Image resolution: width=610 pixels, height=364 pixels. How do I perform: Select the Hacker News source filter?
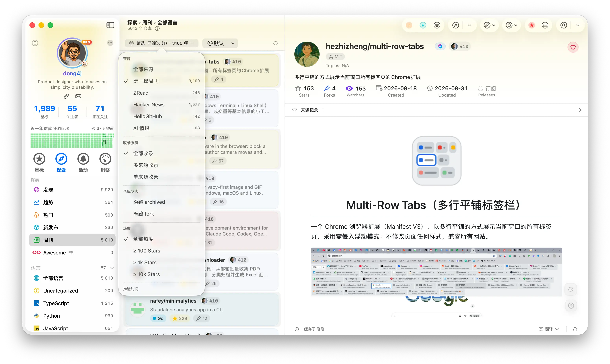click(162, 105)
